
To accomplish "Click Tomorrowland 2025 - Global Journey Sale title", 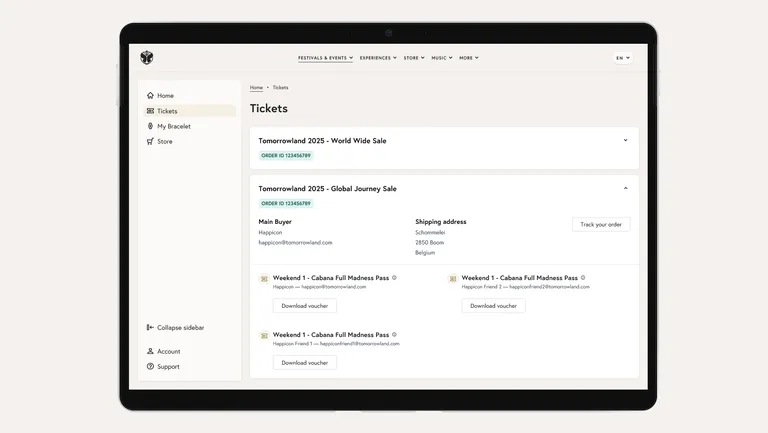I will click(x=327, y=189).
